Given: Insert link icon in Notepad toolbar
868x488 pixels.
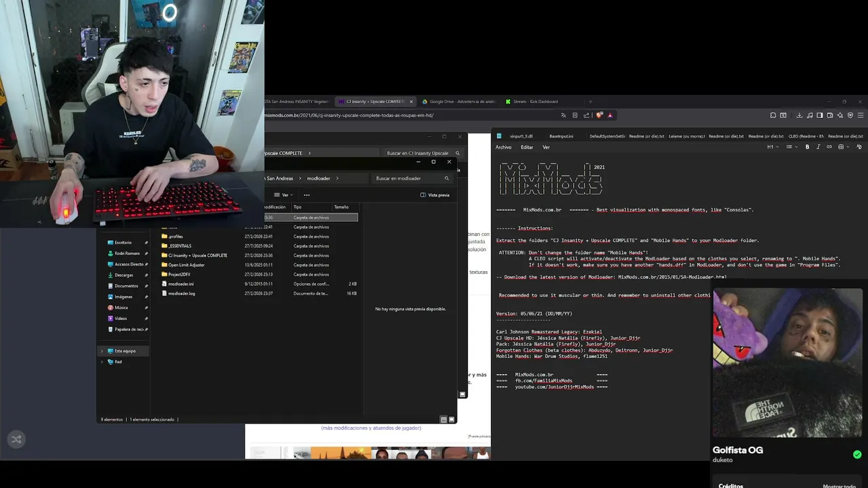Looking at the screenshot, I should tap(829, 147).
